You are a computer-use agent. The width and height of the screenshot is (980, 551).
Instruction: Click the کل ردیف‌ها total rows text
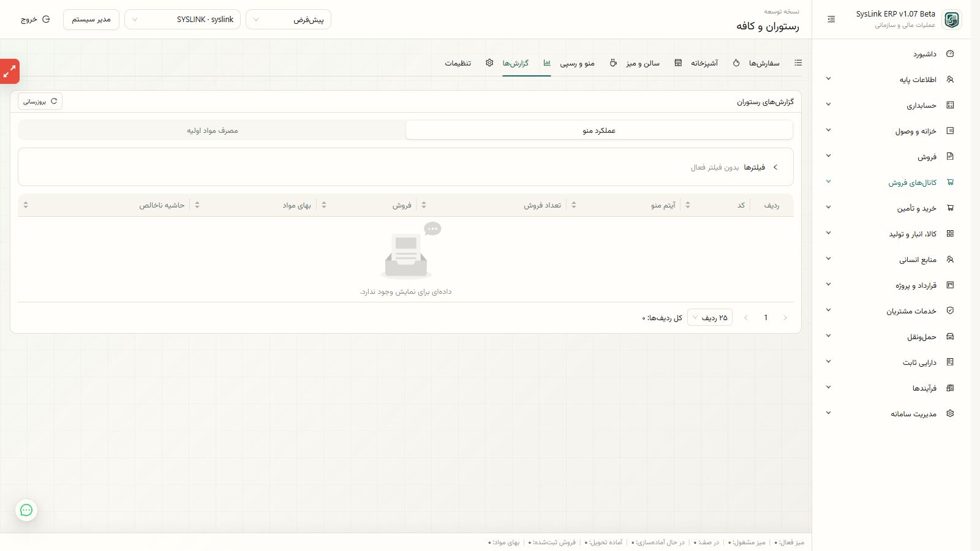(662, 318)
